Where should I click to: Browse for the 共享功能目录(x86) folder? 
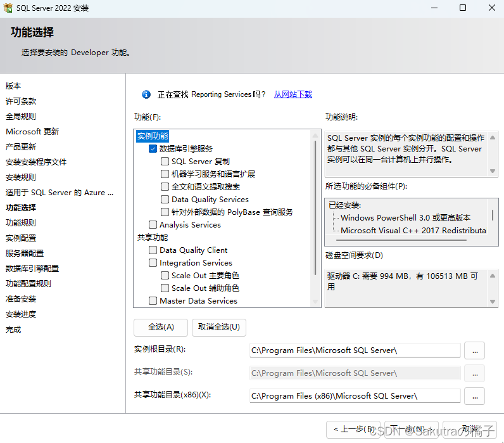[x=475, y=396]
